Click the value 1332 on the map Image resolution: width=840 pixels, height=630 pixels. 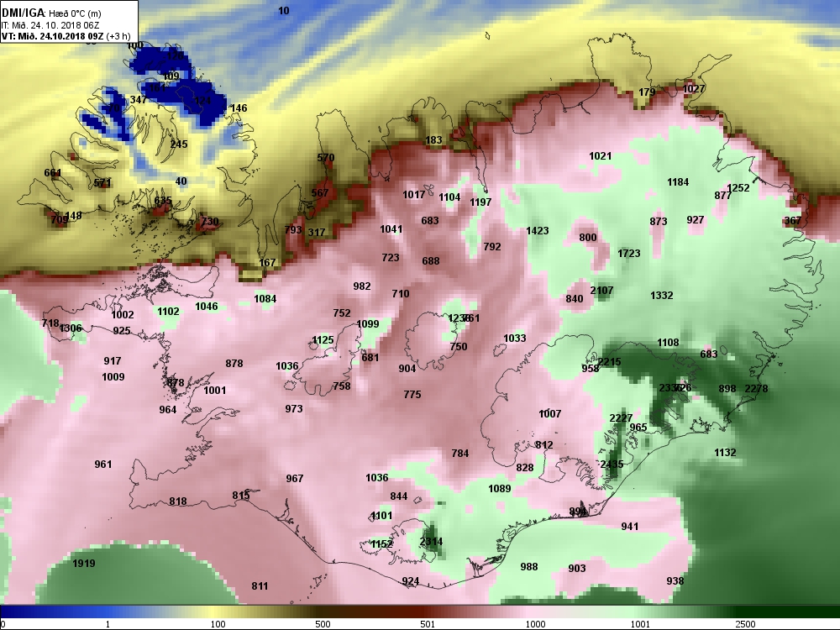click(x=662, y=295)
